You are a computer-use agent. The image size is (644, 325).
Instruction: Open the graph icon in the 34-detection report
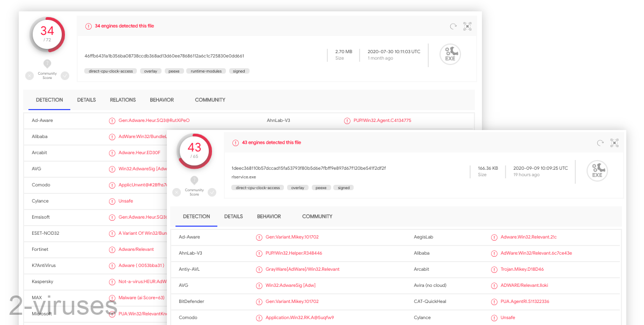[467, 26]
